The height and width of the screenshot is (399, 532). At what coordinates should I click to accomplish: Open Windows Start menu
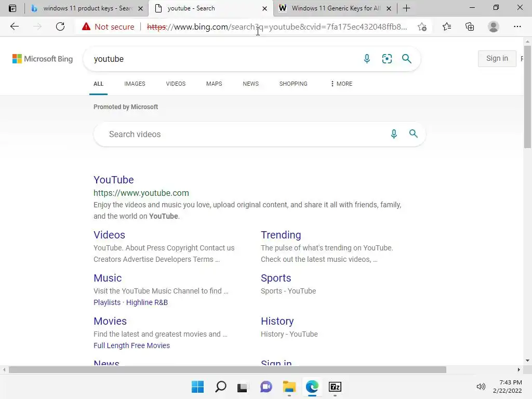[x=197, y=387]
